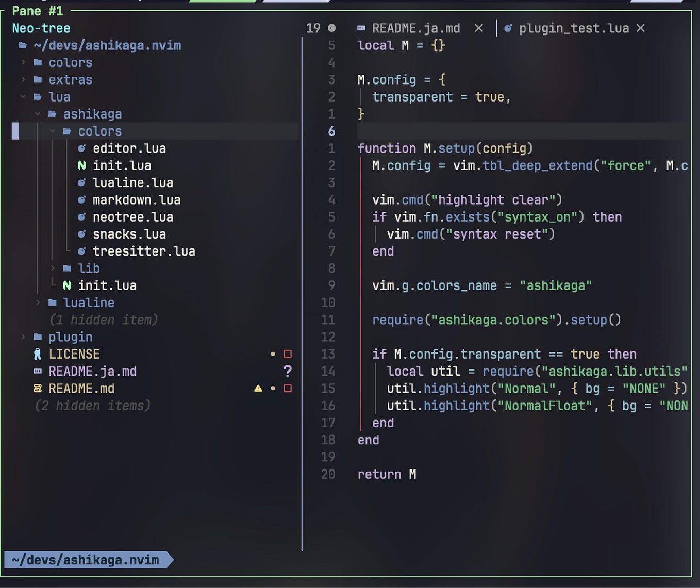700x588 pixels.
Task: Toggle the fold marker on line 19
Action: coord(330,28)
